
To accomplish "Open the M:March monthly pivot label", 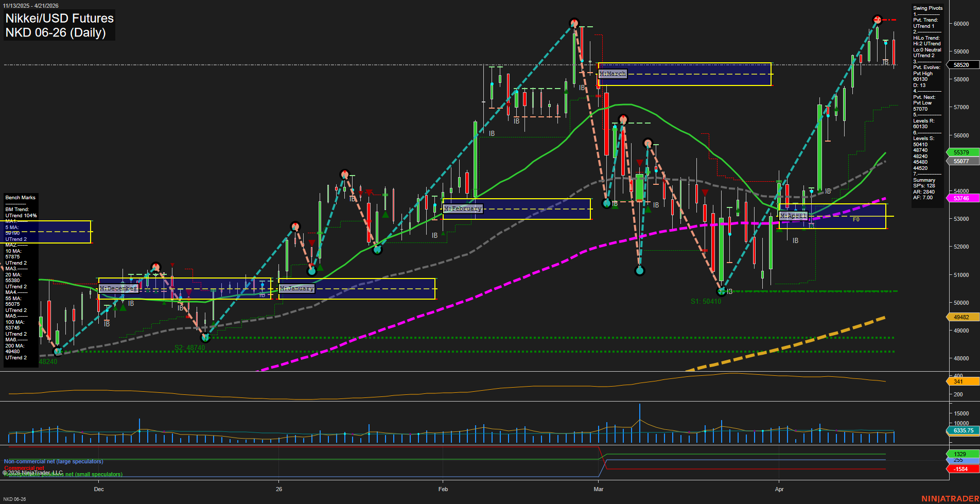I will 612,74.
